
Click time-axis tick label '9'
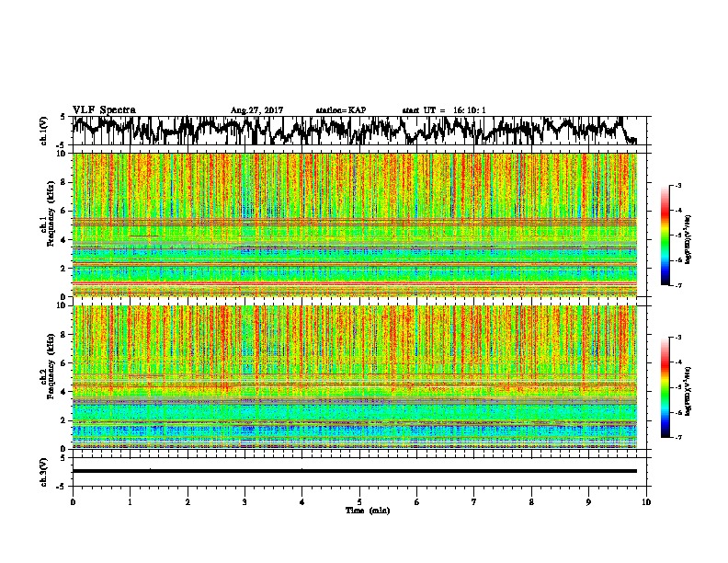pyautogui.click(x=588, y=502)
